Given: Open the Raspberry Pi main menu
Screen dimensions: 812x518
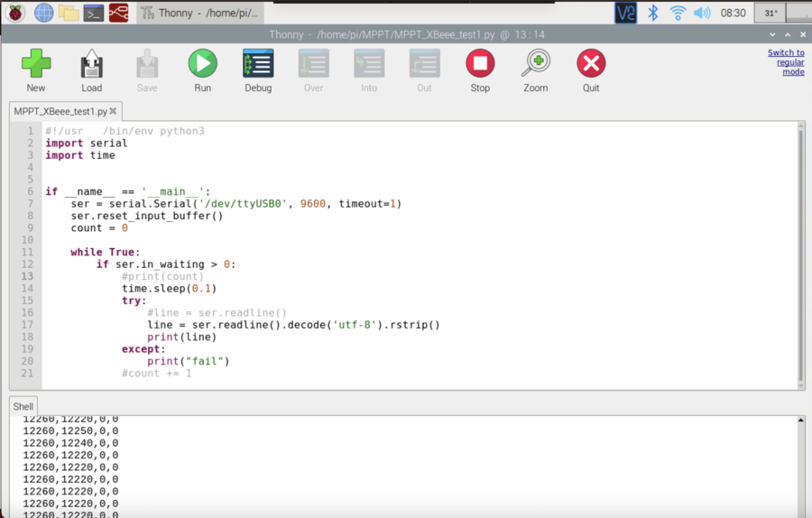Looking at the screenshot, I should (x=15, y=13).
